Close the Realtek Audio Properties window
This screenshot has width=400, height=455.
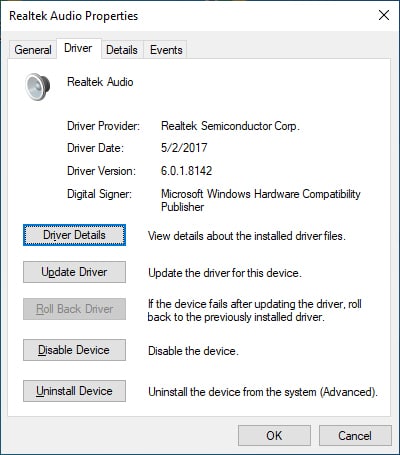(x=384, y=15)
